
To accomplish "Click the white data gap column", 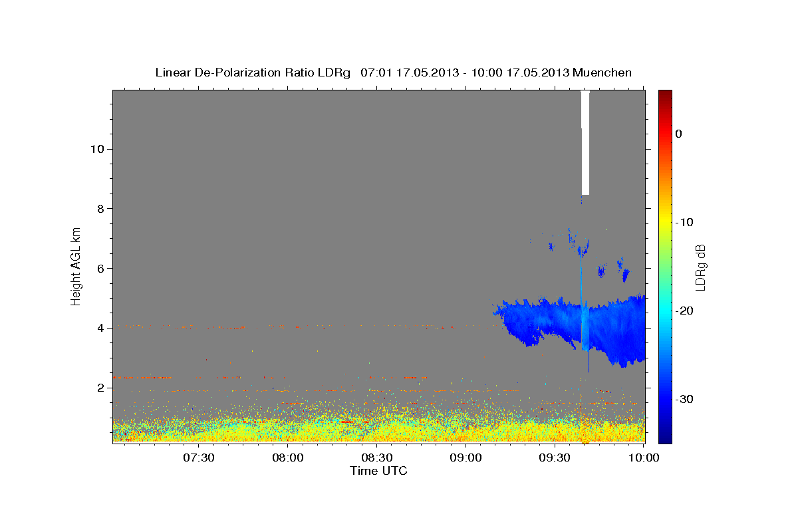I will 585,142.
